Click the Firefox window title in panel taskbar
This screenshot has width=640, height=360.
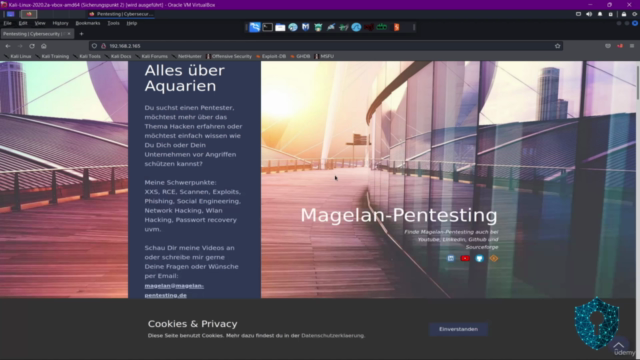122,14
